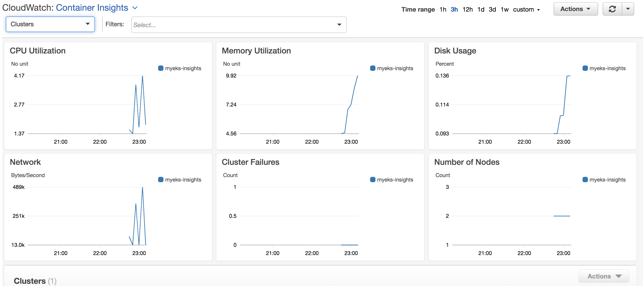Set time range to 12h
Viewport: 644px width, 286px height.
[467, 10]
